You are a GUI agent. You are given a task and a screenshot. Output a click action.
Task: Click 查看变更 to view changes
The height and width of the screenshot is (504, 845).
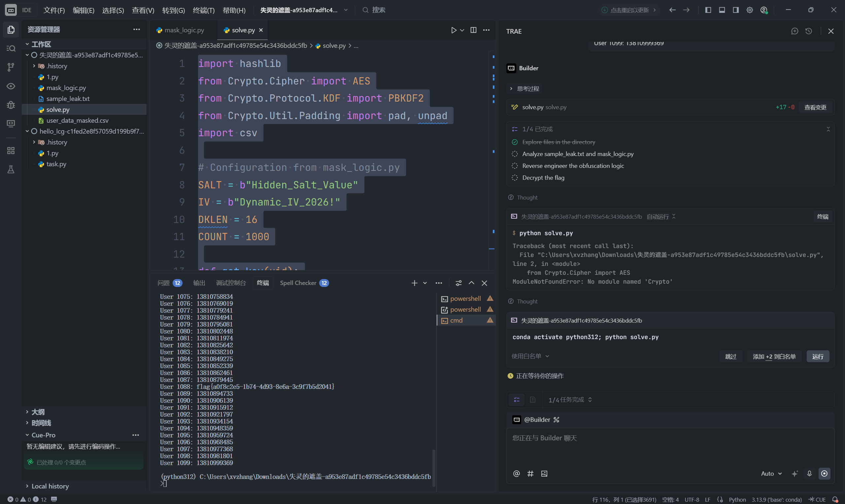pyautogui.click(x=815, y=107)
